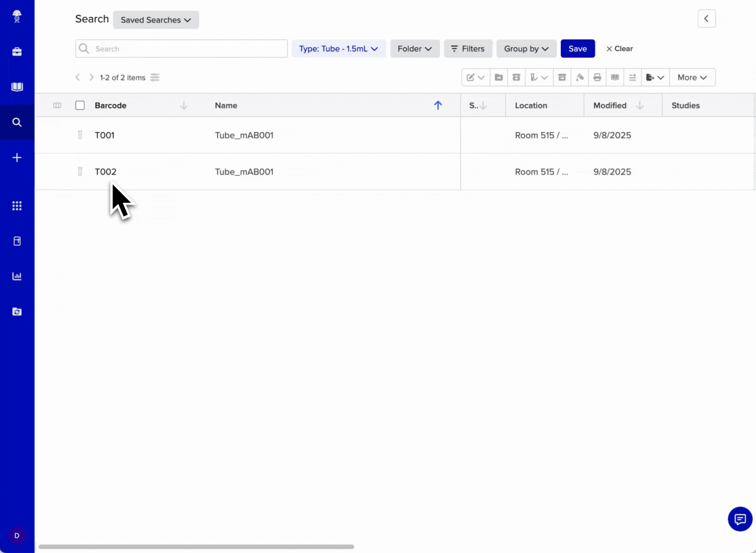Open the chat support bubble

740,519
